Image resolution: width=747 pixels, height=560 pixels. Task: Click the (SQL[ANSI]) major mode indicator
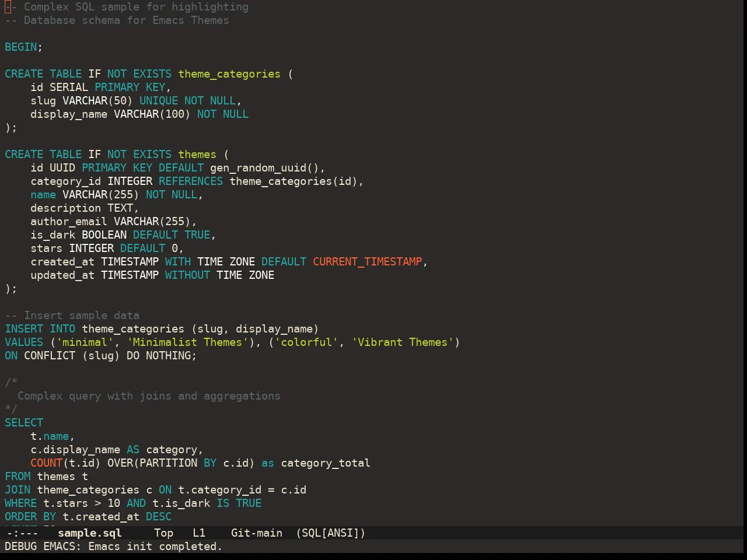(x=330, y=533)
